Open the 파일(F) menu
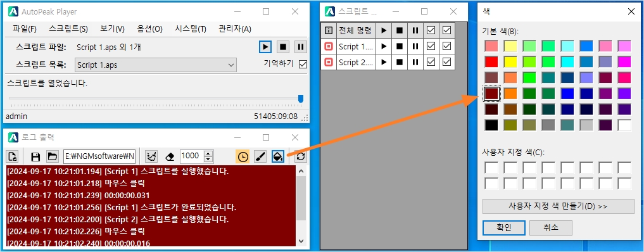 (25, 28)
